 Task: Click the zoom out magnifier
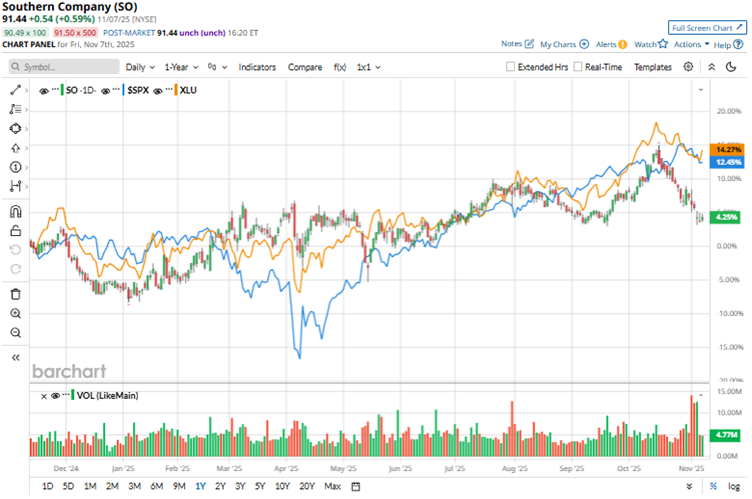coord(15,333)
